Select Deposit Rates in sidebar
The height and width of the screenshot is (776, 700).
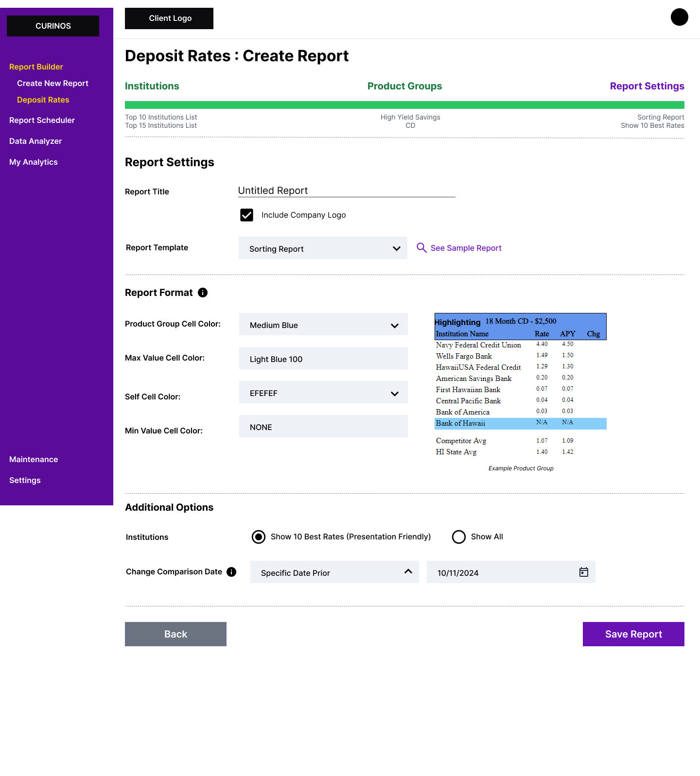pyautogui.click(x=43, y=100)
